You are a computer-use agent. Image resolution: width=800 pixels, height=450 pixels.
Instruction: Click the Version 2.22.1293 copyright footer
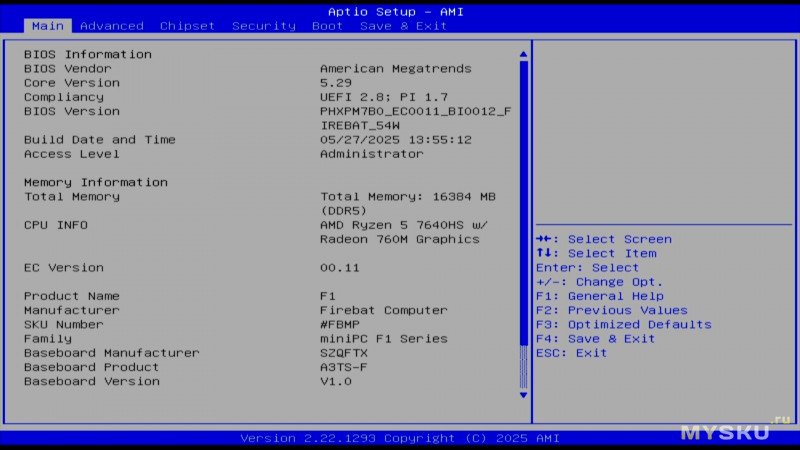pos(400,438)
